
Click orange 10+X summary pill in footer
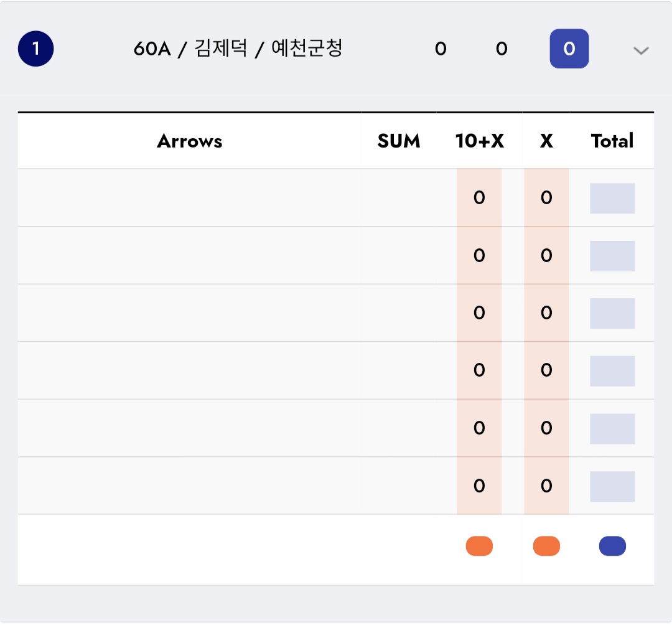pyautogui.click(x=479, y=546)
